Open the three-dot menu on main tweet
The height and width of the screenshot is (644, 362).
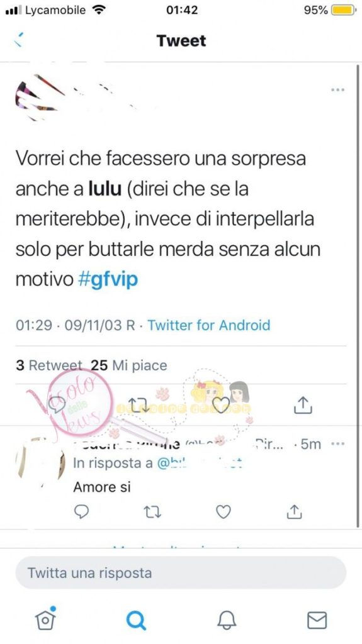click(x=337, y=89)
